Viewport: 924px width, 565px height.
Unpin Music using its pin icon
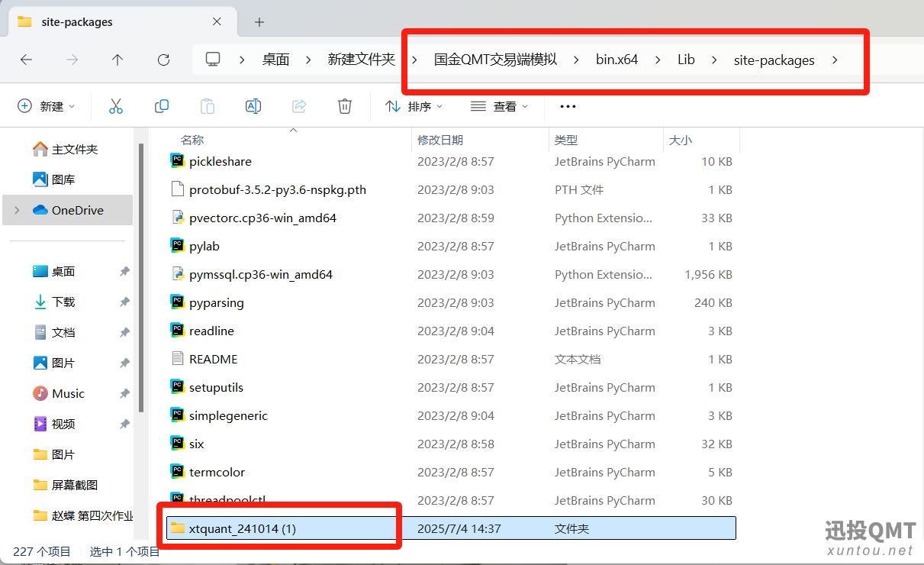pyautogui.click(x=124, y=394)
